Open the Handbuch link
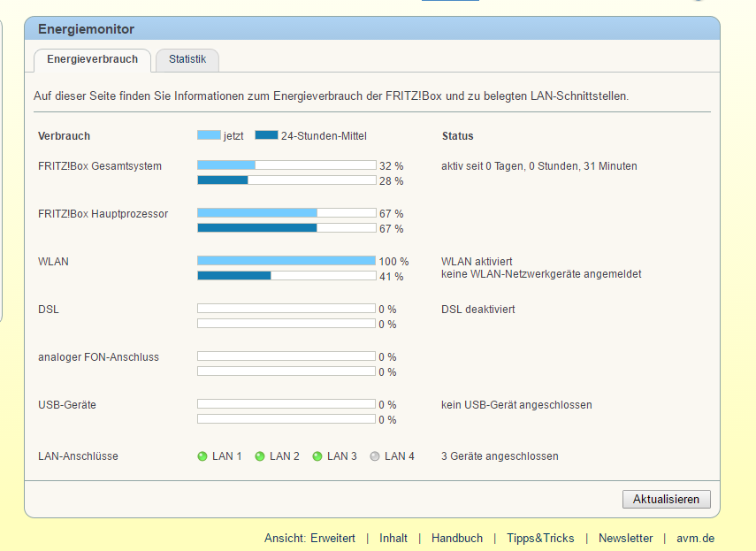 [x=456, y=538]
